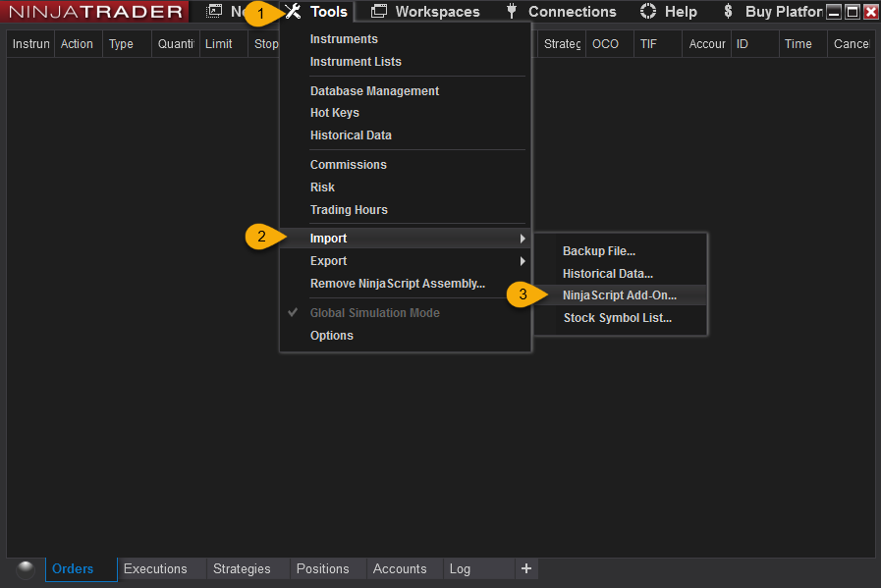The image size is (881, 588).
Task: Click the Workspaces window icon
Action: tap(379, 11)
